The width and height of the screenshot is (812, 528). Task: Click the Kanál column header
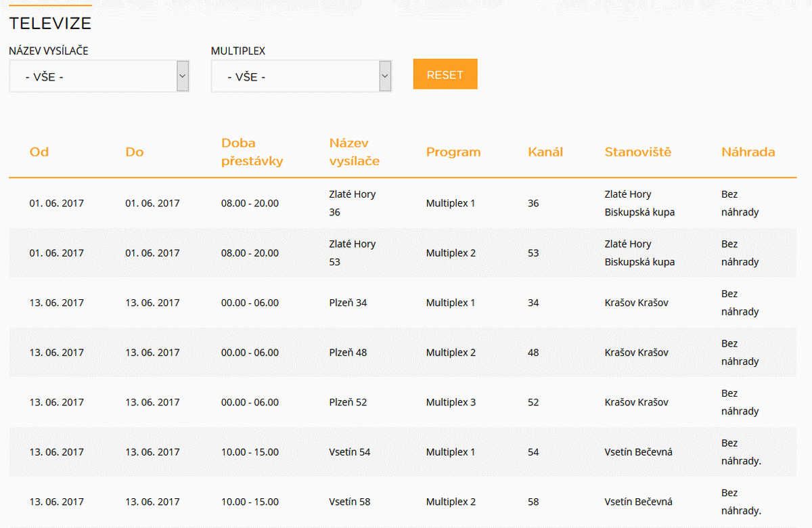[x=545, y=152]
